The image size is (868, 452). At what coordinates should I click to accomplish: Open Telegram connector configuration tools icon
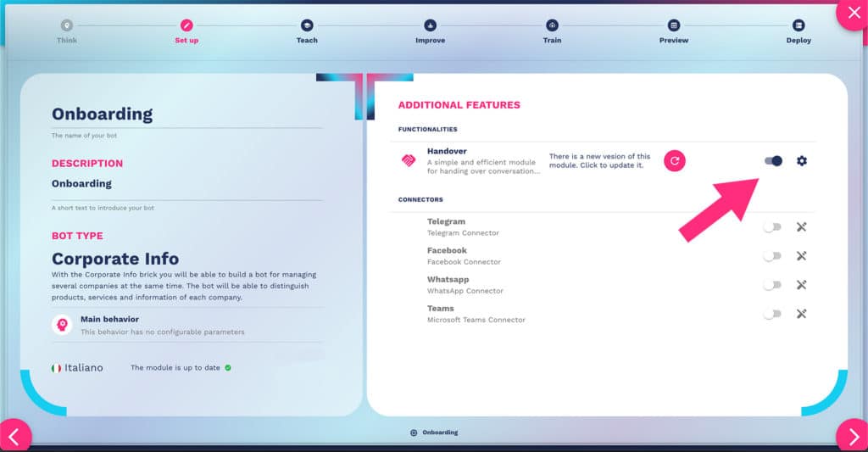click(801, 226)
